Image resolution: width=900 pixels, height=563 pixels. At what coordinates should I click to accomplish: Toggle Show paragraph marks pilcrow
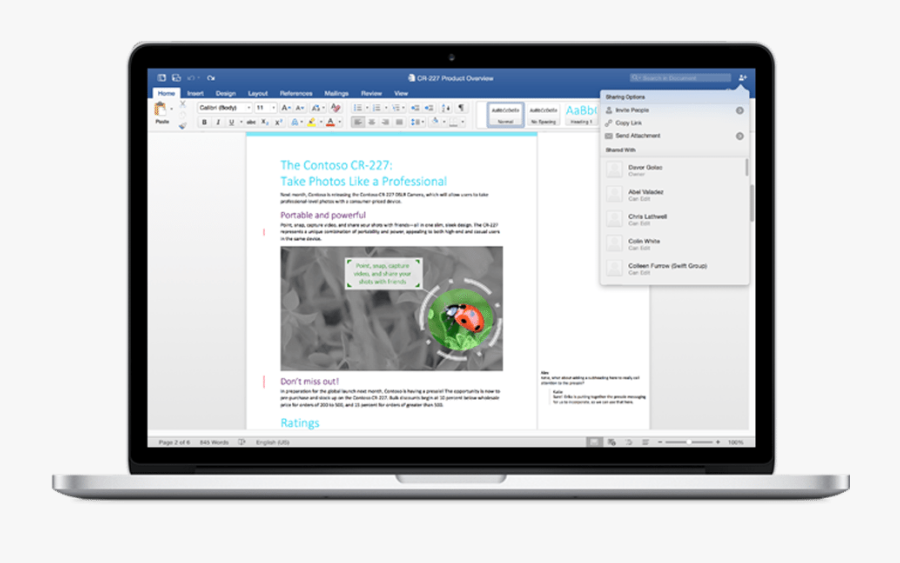click(x=461, y=108)
